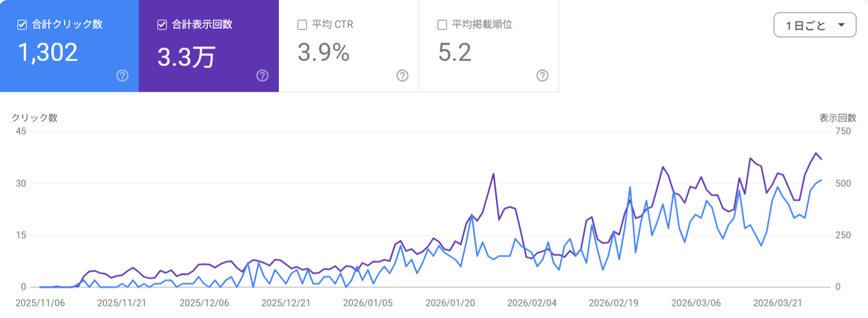Select the 3.3万 total impressions value
868x318 pixels.
tap(186, 57)
